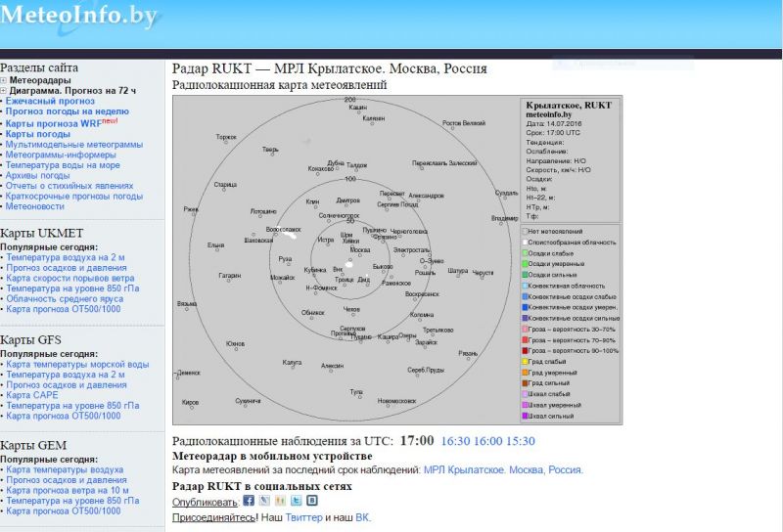Share the radar page on Facebook
The width and height of the screenshot is (783, 532).
click(249, 501)
